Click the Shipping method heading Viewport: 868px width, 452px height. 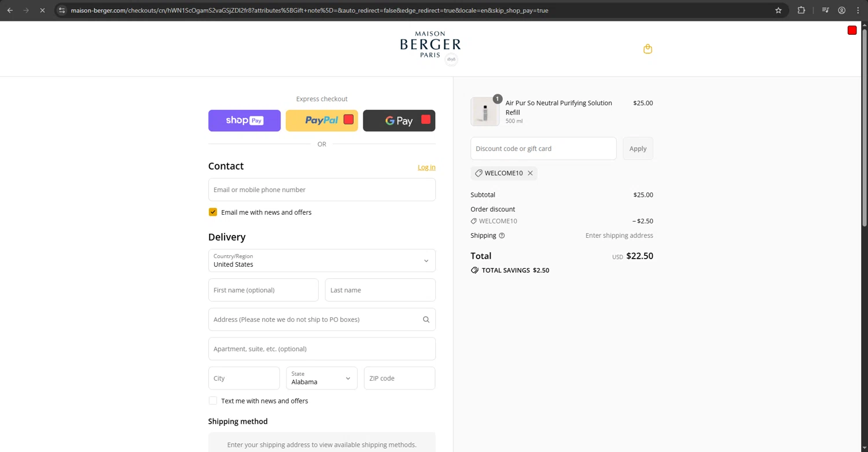238,421
